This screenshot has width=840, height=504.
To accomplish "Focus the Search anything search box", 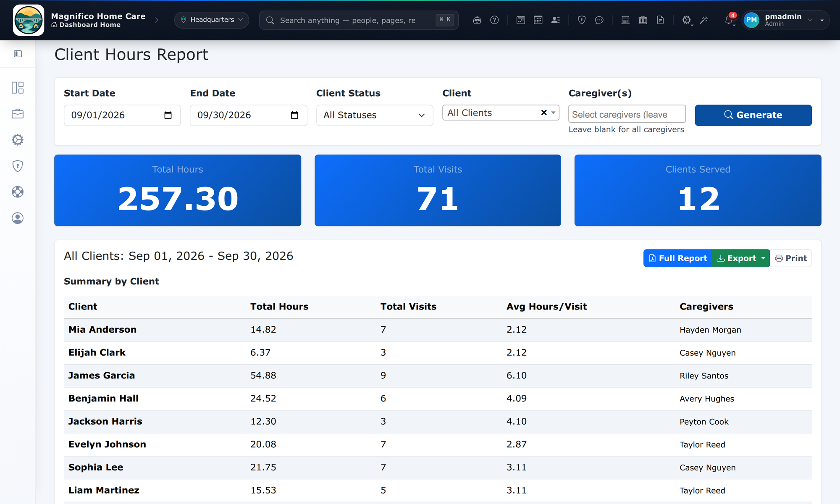I will coord(359,20).
